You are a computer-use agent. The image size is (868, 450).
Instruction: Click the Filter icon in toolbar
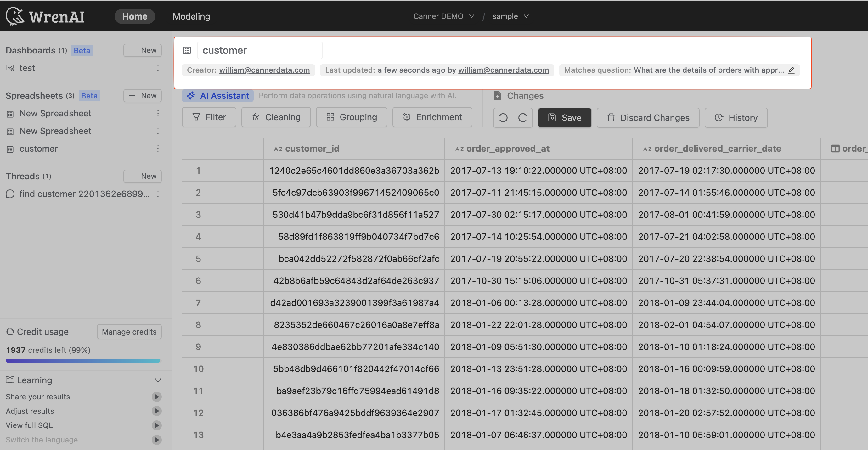(x=194, y=117)
